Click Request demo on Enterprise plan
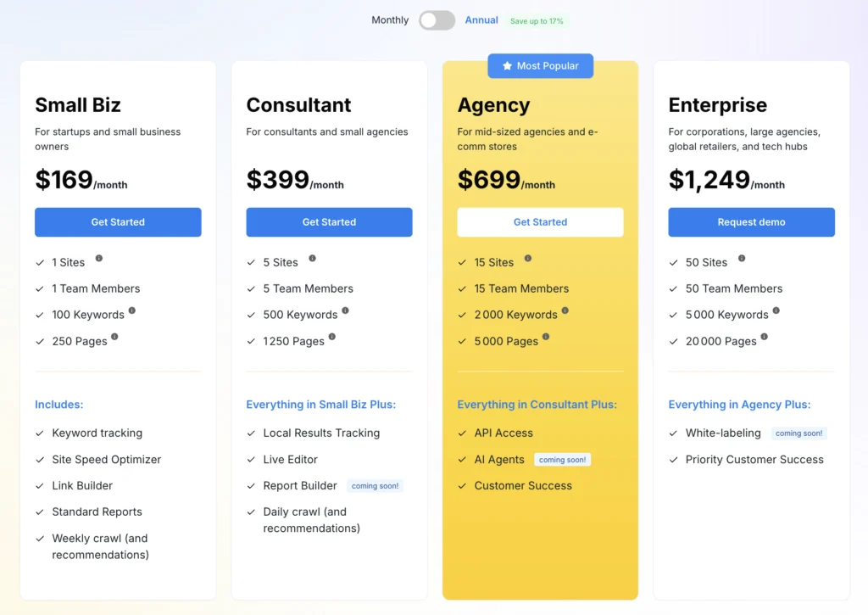The width and height of the screenshot is (868, 615). [x=751, y=222]
